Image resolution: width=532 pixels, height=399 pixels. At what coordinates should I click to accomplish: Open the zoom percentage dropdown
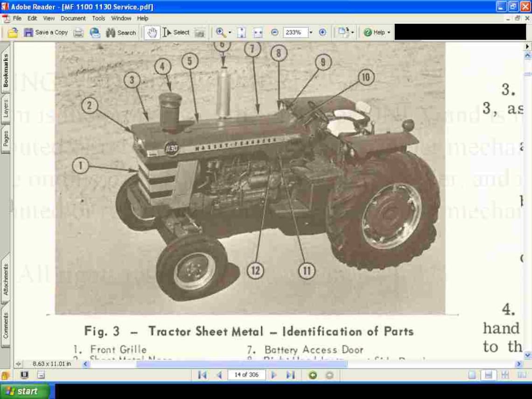coord(312,32)
